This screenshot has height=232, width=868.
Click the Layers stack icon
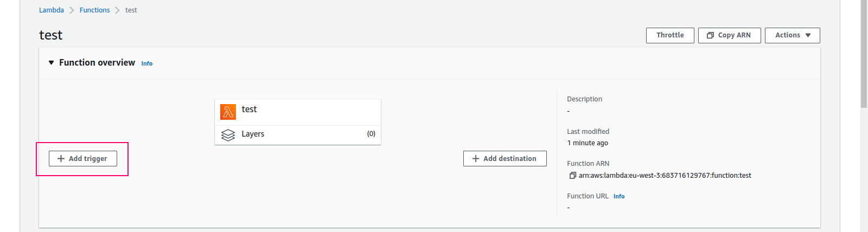click(x=228, y=134)
